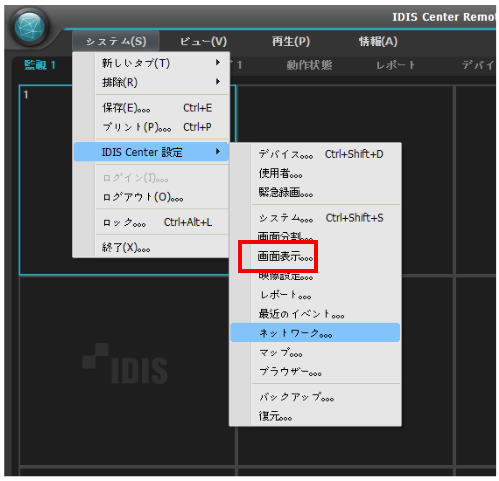This screenshot has width=499, height=481.
Task: Switch to the 監視 1 tab
Action: pos(40,65)
